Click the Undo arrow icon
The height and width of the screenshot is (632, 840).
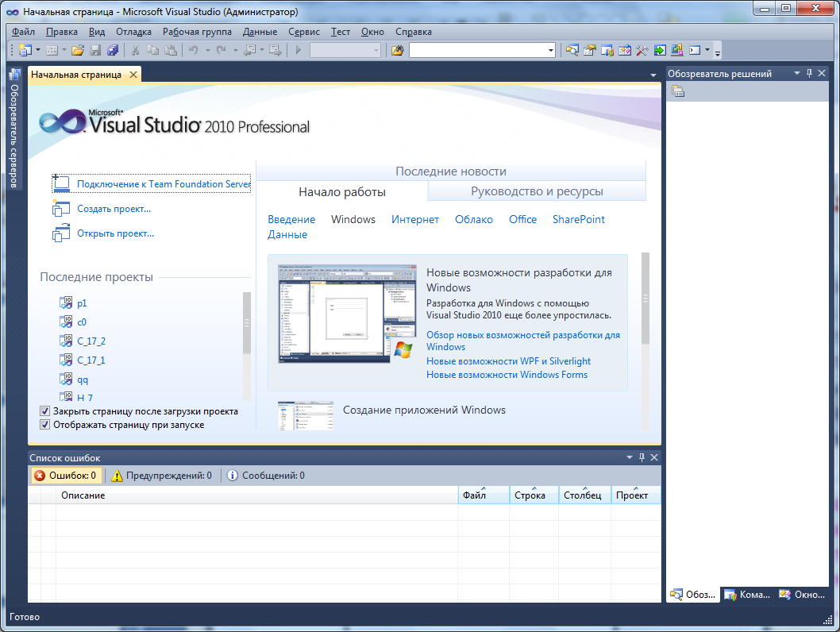pyautogui.click(x=194, y=50)
